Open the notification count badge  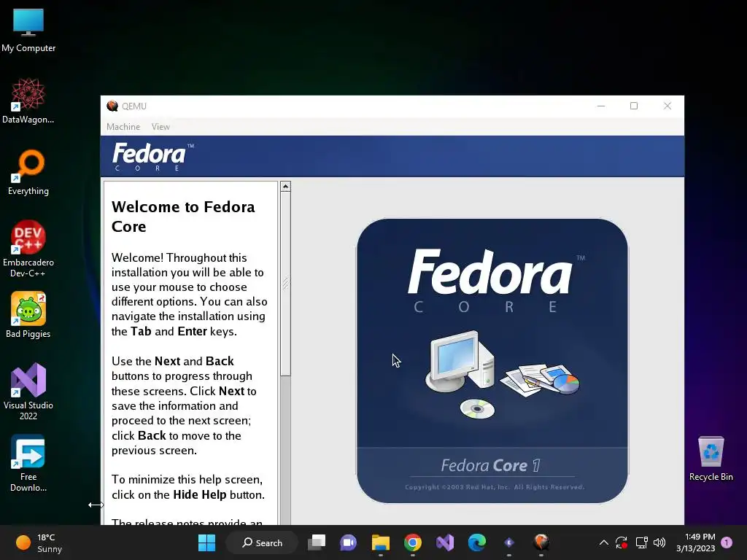point(727,542)
